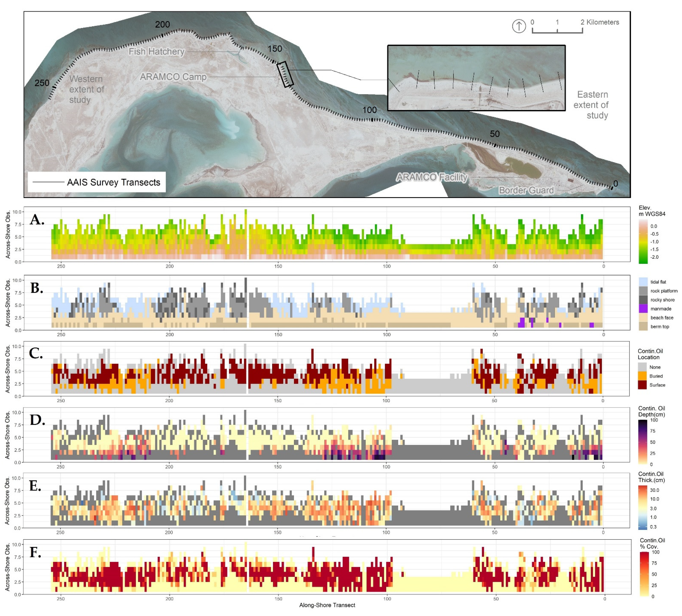
Task: Click the oil depth color gradient bar
Action: click(642, 442)
